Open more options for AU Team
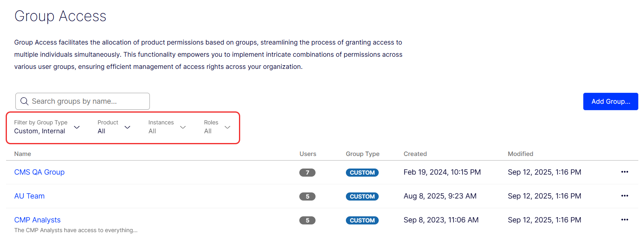Image resolution: width=644 pixels, height=237 pixels. click(625, 196)
